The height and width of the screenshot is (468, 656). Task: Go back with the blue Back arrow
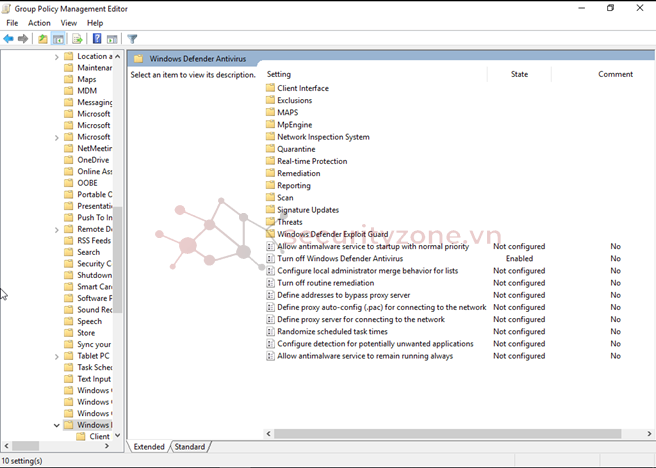[8, 39]
